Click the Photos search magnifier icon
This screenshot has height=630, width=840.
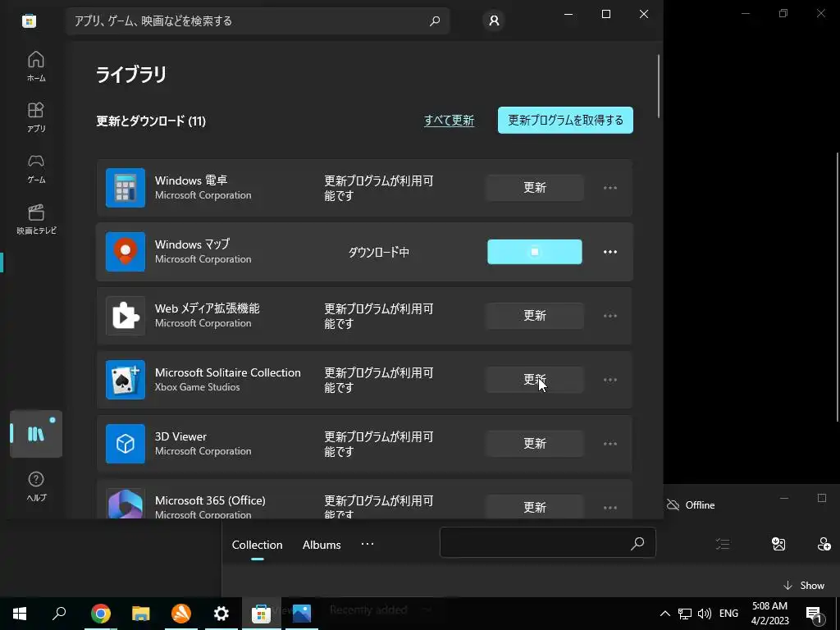click(637, 543)
